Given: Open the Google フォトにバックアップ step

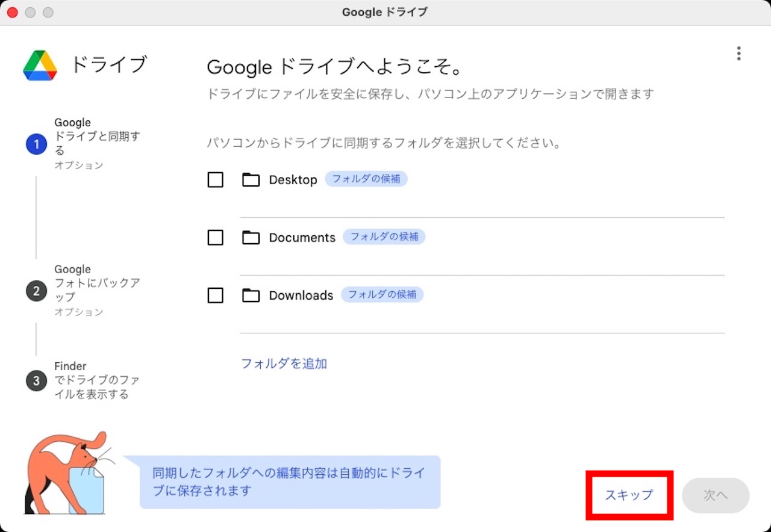Looking at the screenshot, I should (97, 291).
